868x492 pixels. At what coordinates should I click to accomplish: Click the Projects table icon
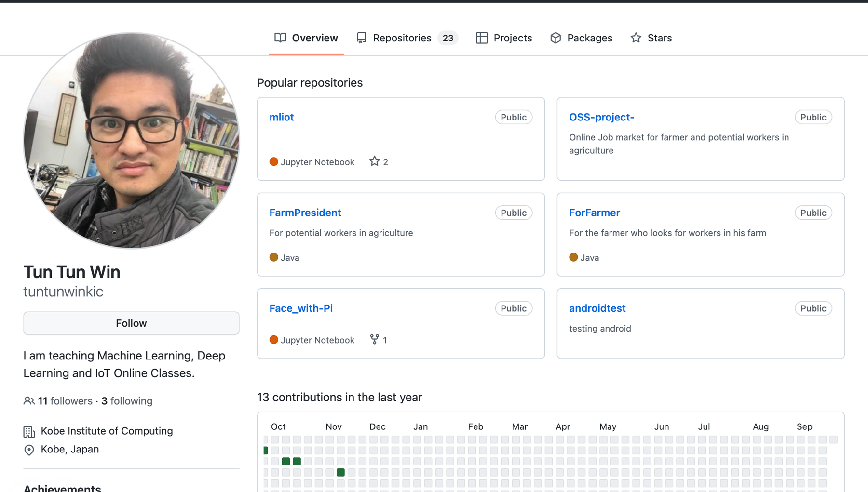[x=481, y=38]
